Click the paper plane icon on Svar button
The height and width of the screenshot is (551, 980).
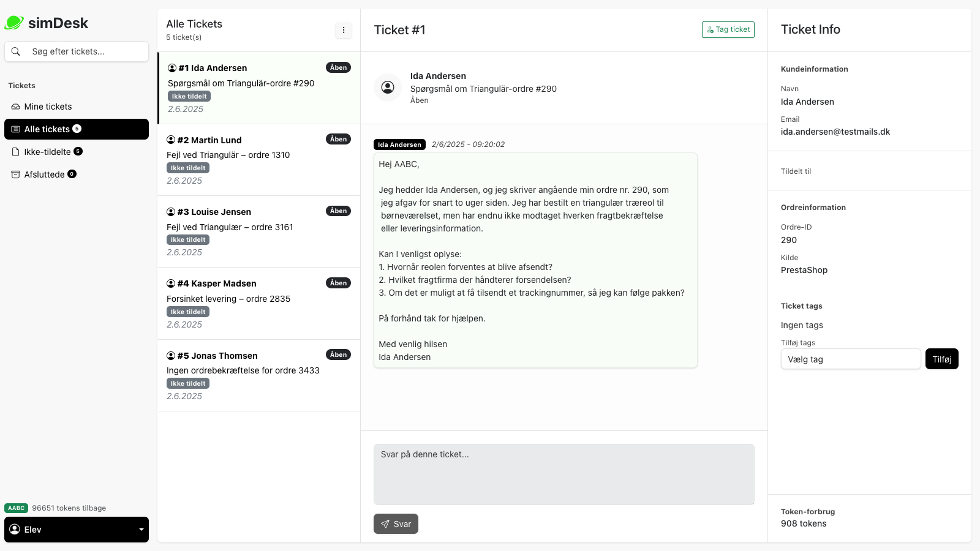[385, 523]
